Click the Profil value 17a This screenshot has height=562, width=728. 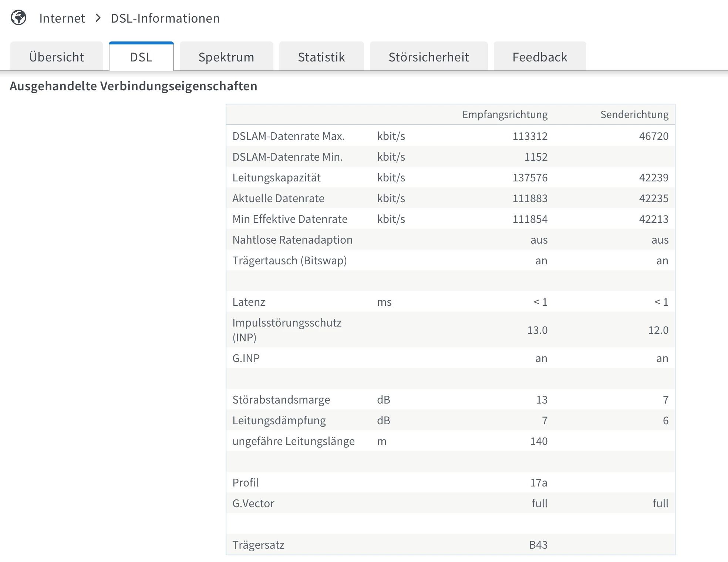(x=538, y=483)
